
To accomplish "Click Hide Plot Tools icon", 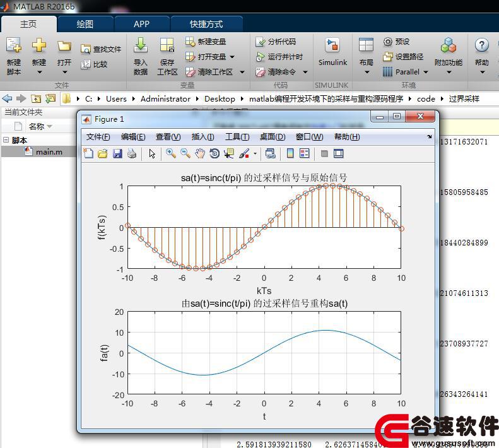I will coord(324,153).
